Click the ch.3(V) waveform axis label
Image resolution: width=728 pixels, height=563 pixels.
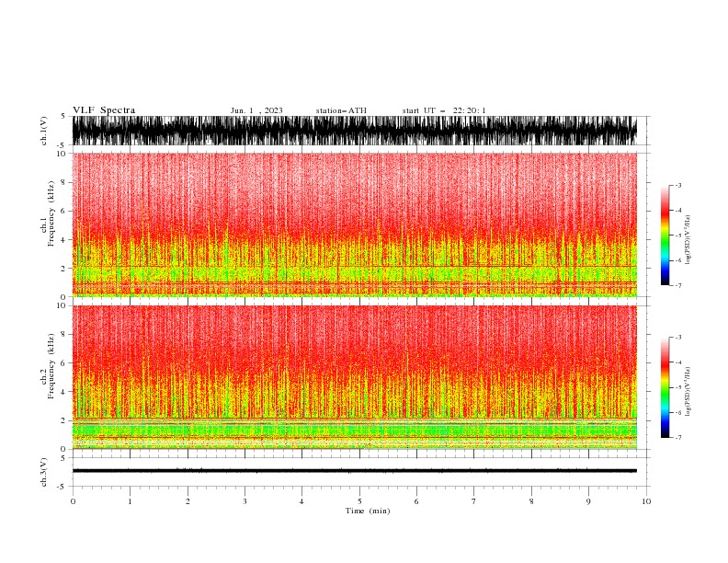(x=44, y=472)
